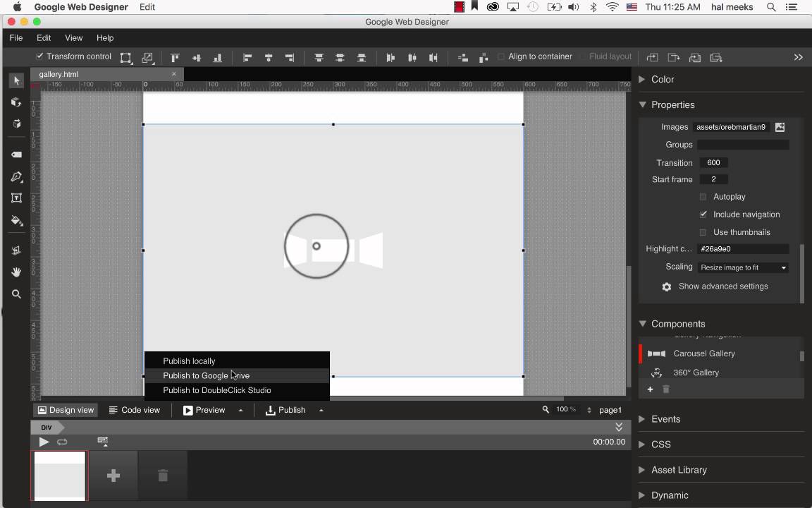Choose Publish to Google Drive
This screenshot has height=508, width=812.
(237, 375)
